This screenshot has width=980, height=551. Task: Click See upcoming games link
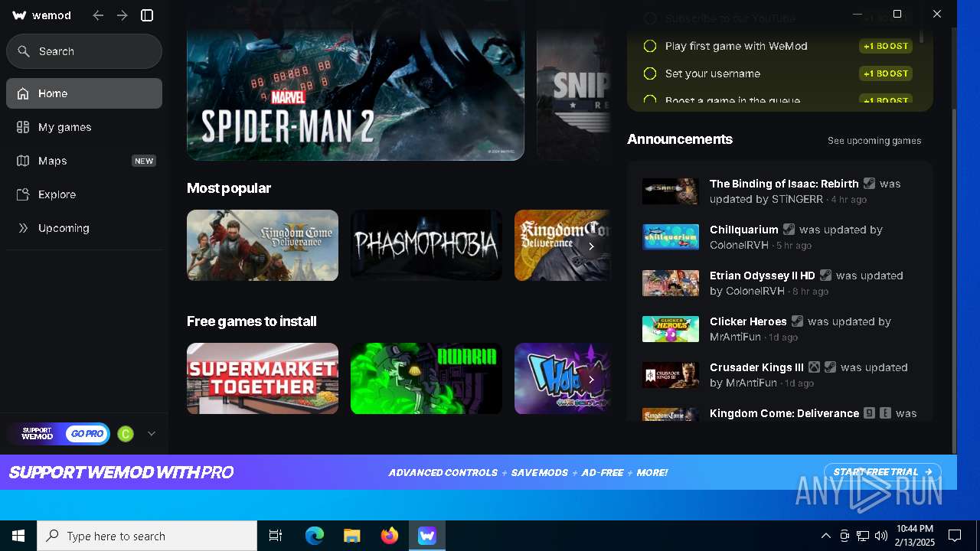coord(874,141)
